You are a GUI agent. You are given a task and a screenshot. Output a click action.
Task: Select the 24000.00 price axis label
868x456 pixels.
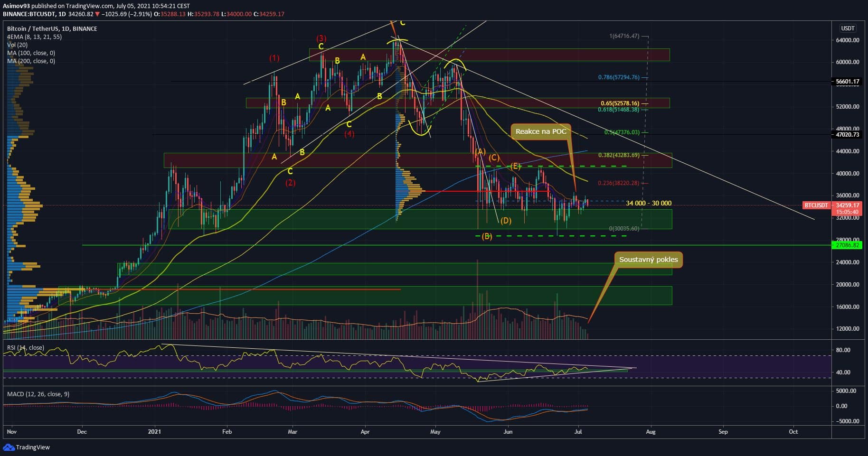(848, 262)
